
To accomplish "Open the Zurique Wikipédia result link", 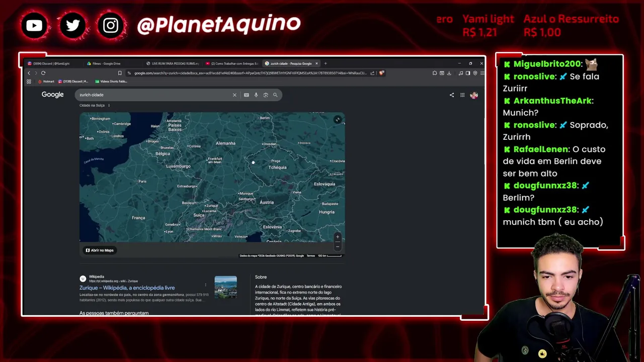I will pos(127,288).
